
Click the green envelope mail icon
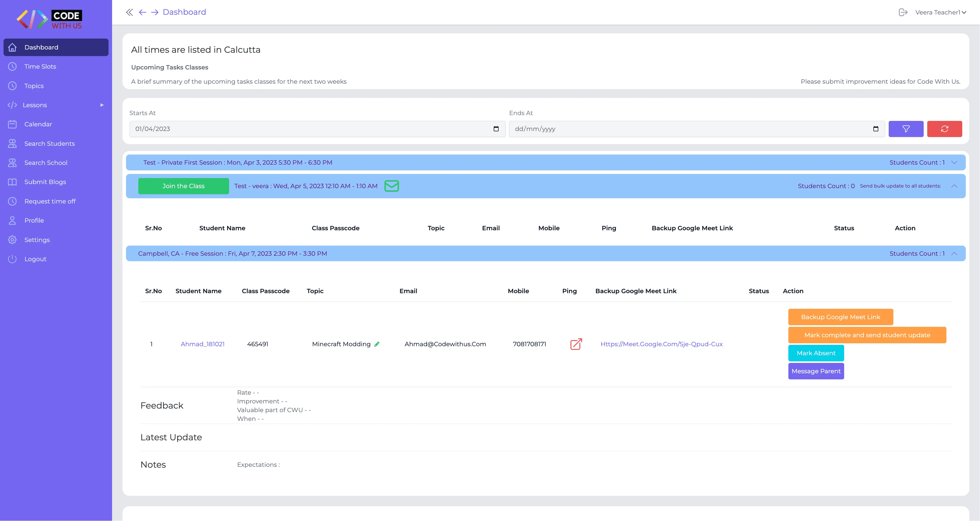click(391, 186)
